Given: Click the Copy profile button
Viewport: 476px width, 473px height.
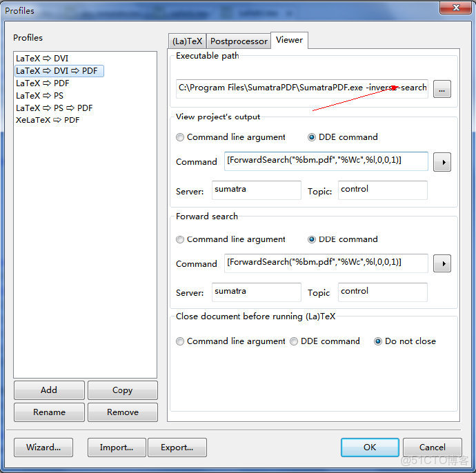Looking at the screenshot, I should 123,390.
